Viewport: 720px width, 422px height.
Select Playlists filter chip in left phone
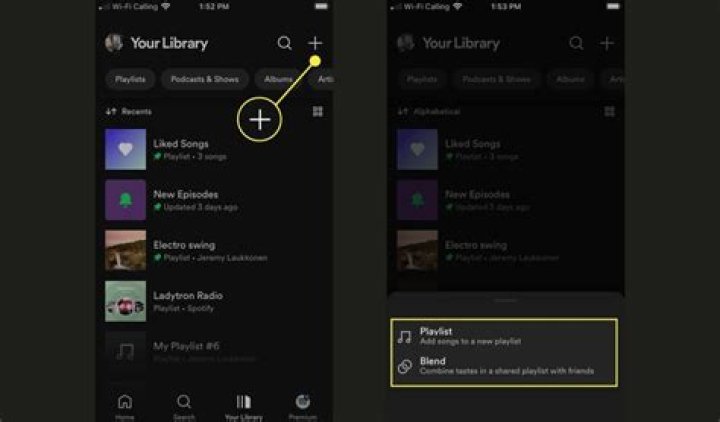(x=130, y=79)
